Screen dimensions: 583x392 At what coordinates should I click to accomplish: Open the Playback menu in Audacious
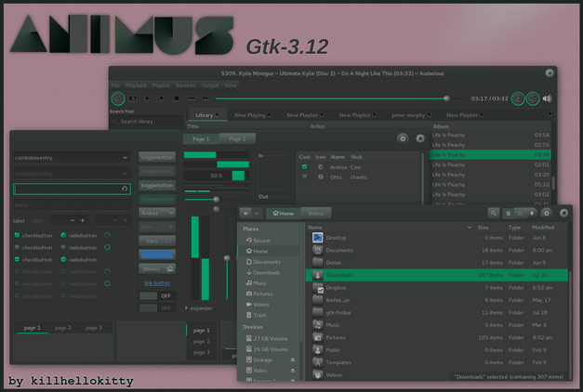(x=136, y=85)
